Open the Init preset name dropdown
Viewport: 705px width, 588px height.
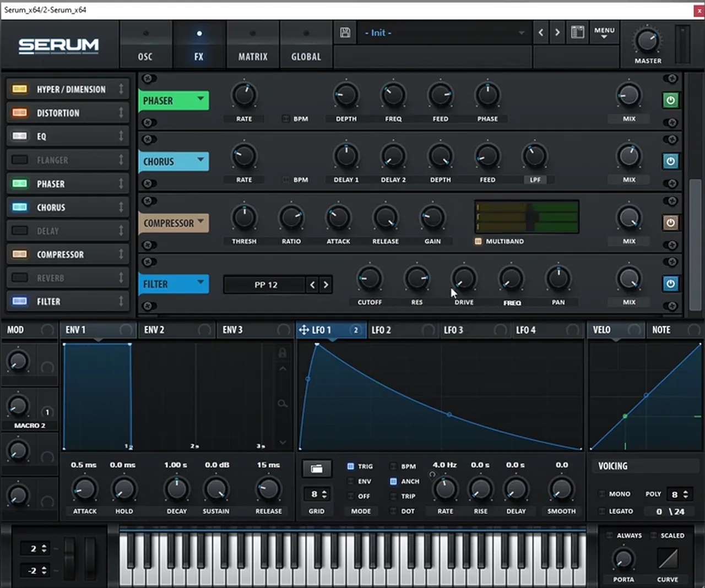tap(443, 33)
